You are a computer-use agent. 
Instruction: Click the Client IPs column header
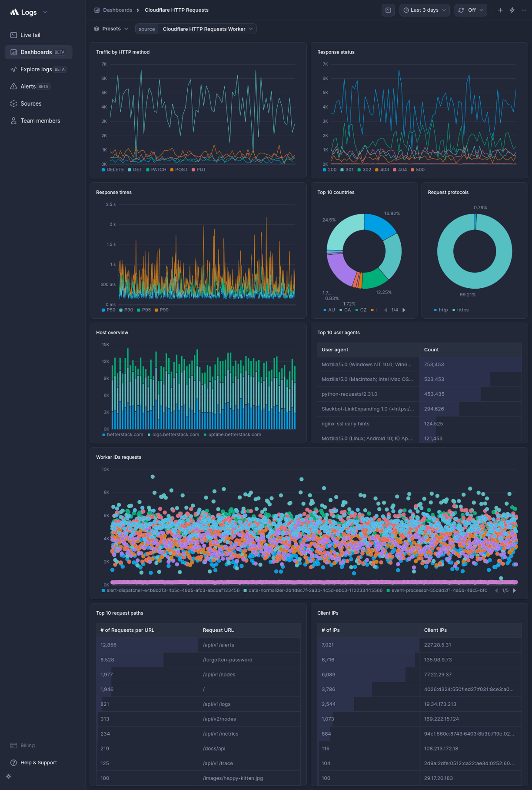click(471, 630)
